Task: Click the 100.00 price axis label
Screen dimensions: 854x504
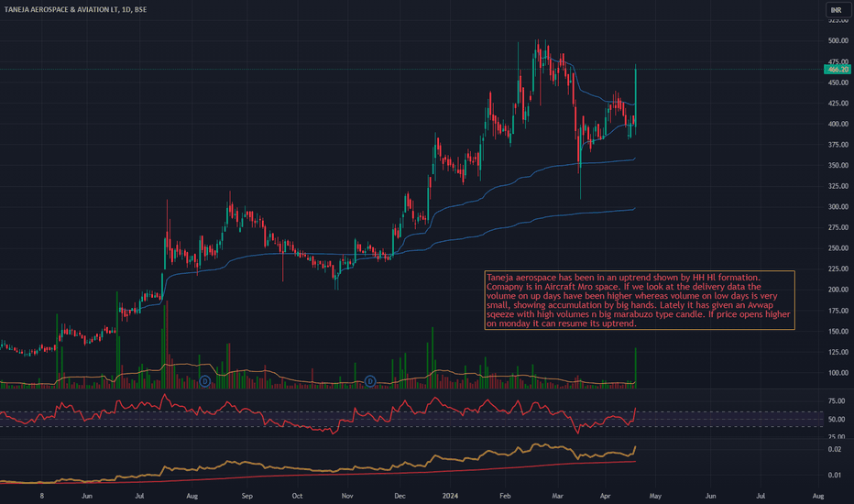Action: coord(838,373)
